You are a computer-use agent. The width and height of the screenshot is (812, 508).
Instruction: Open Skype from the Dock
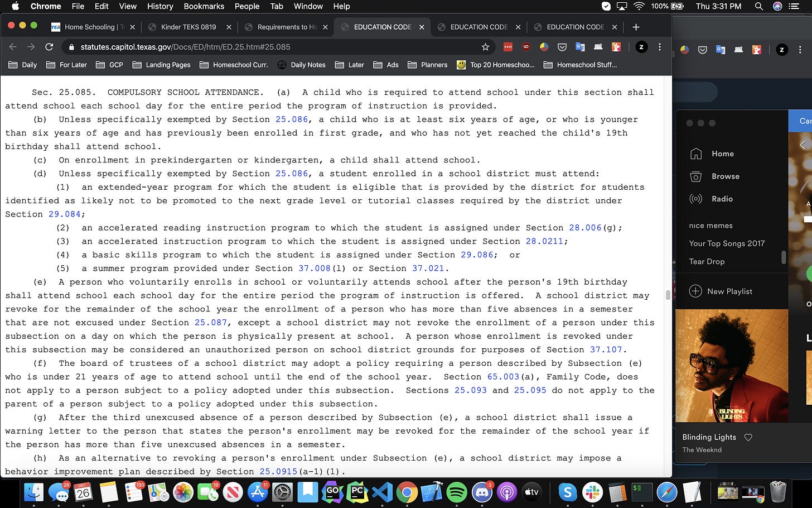coord(567,492)
